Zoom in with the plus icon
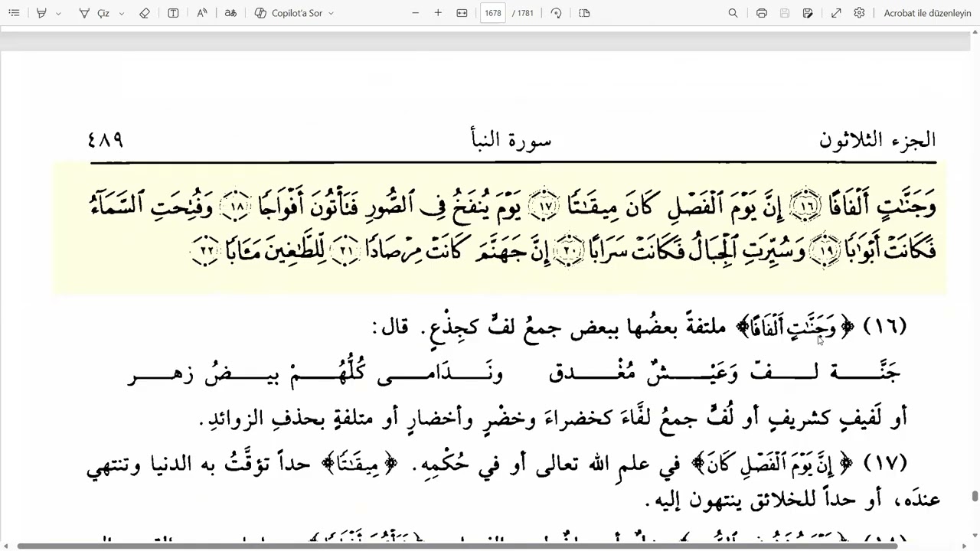 [438, 13]
